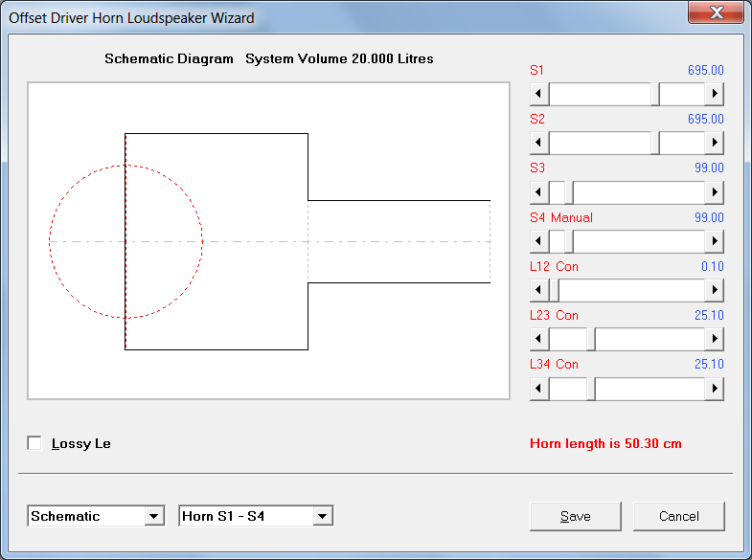Viewport: 752px width, 560px height.
Task: Increase S1 using right scroll arrow
Action: click(x=714, y=94)
